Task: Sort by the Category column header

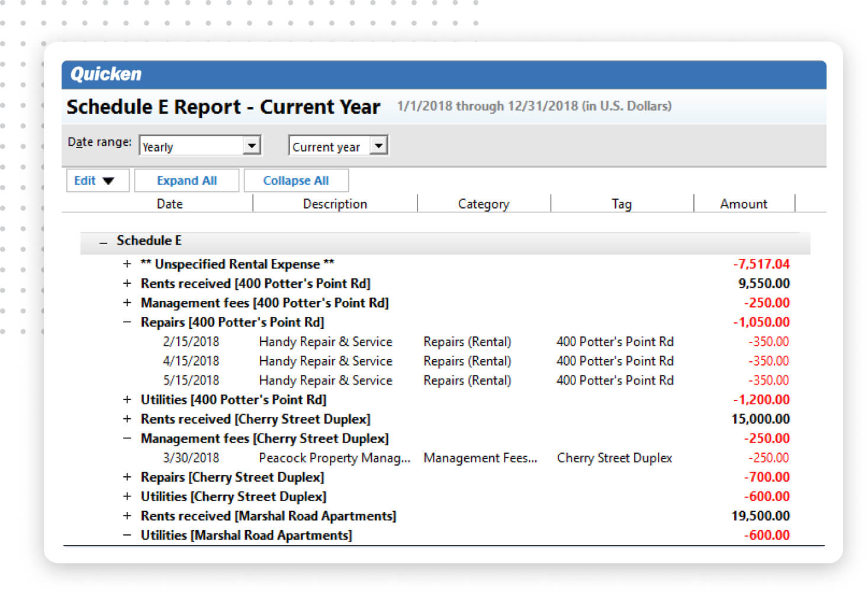Action: [x=484, y=204]
